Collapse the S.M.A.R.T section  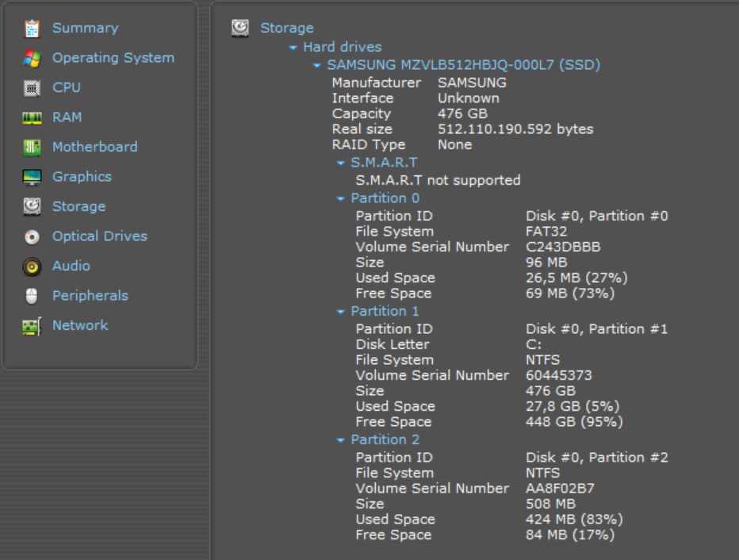click(341, 163)
